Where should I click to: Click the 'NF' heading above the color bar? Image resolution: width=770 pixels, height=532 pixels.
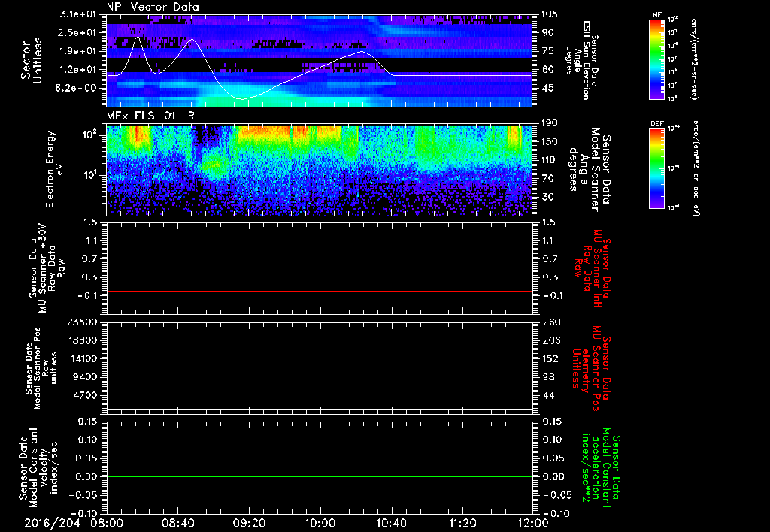[656, 15]
